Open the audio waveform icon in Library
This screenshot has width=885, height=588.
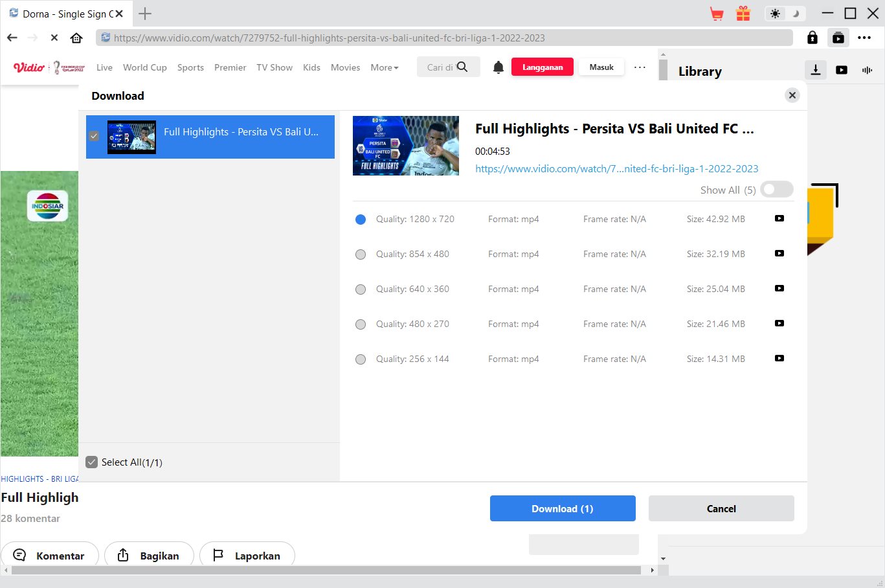coord(867,70)
